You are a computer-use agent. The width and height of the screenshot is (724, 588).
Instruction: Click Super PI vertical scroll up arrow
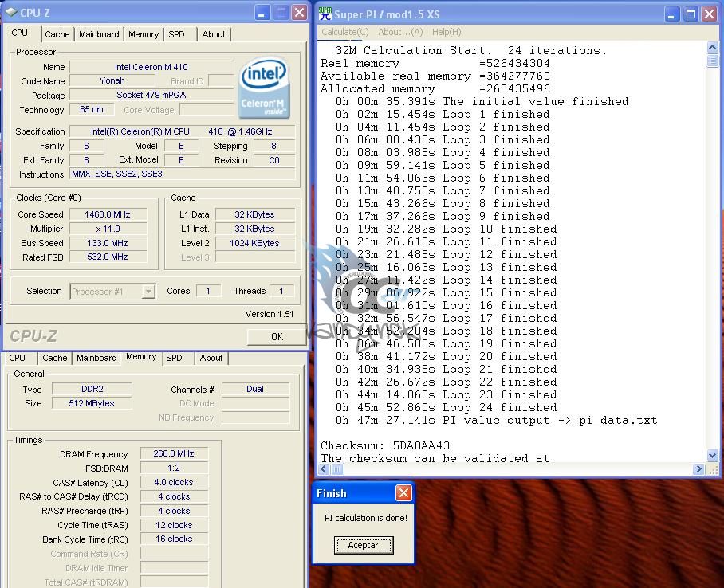pyautogui.click(x=712, y=48)
